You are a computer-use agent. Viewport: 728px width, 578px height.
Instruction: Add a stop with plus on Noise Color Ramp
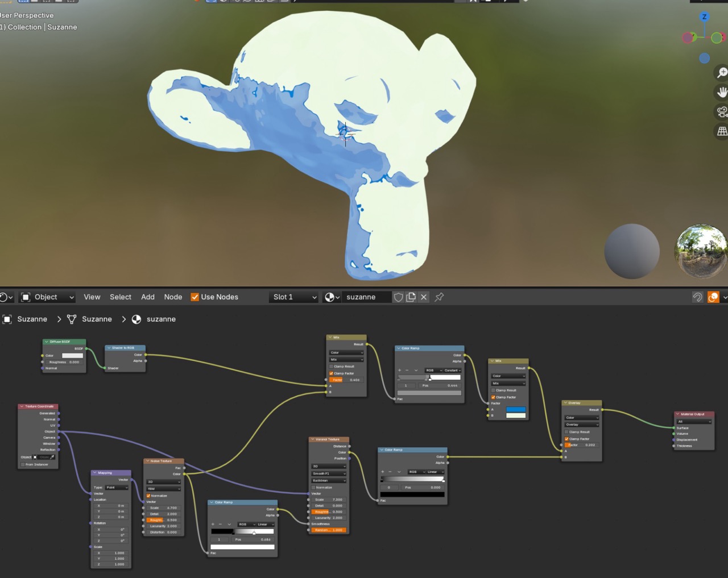tap(213, 524)
